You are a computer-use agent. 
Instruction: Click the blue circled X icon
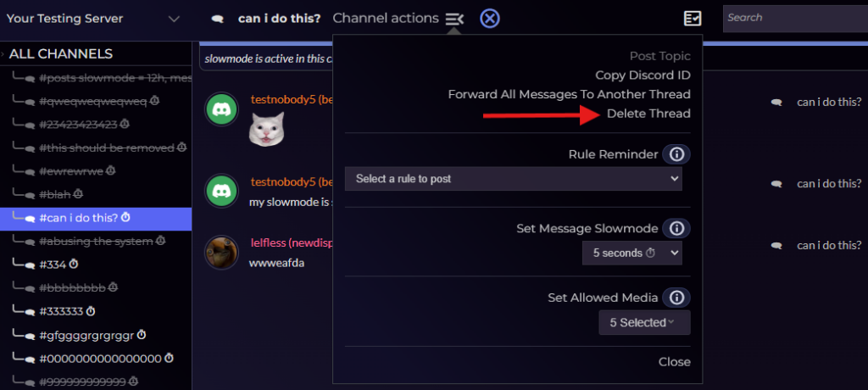tap(489, 19)
